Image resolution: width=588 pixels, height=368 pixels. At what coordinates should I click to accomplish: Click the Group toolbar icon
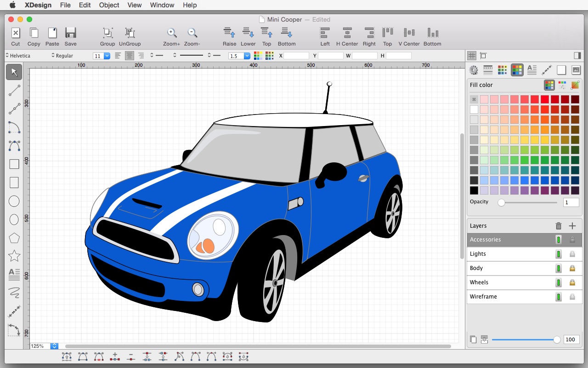[107, 33]
